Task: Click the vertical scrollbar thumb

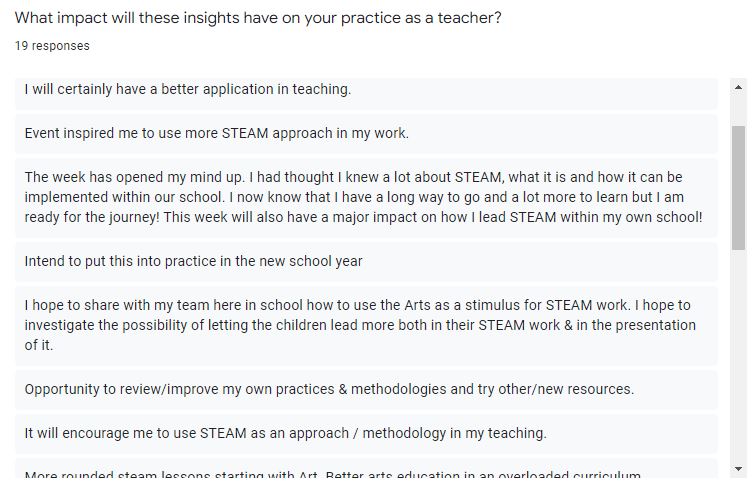Action: (x=738, y=188)
